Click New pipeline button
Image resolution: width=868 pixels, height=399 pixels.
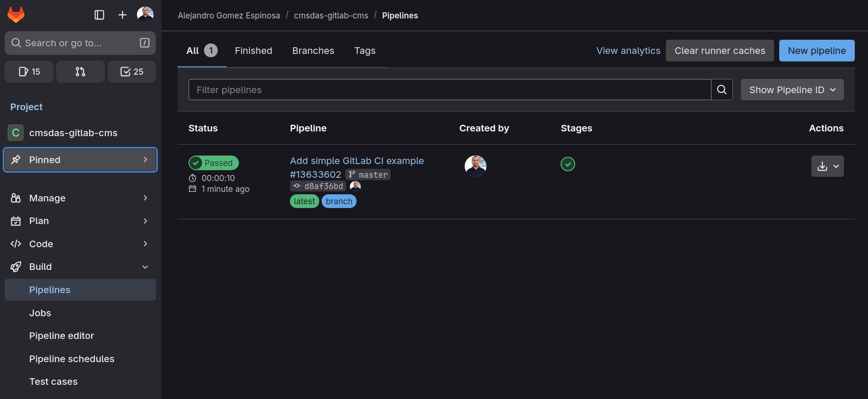[x=817, y=51]
